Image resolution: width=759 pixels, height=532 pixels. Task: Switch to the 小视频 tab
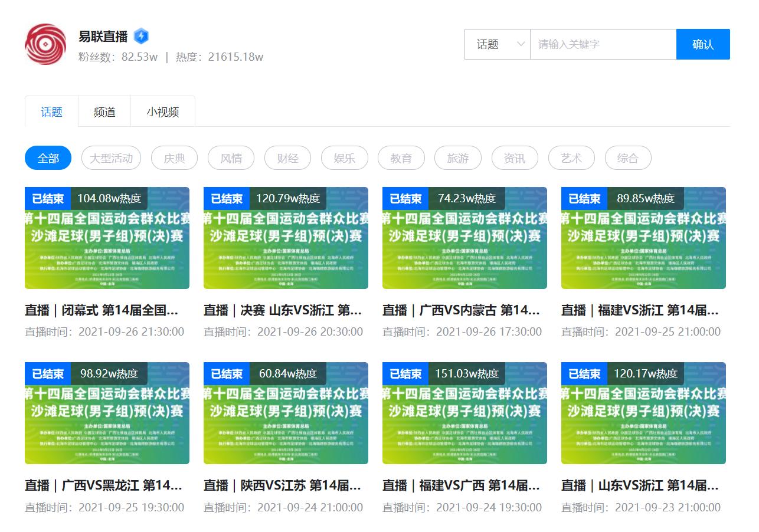click(x=163, y=111)
